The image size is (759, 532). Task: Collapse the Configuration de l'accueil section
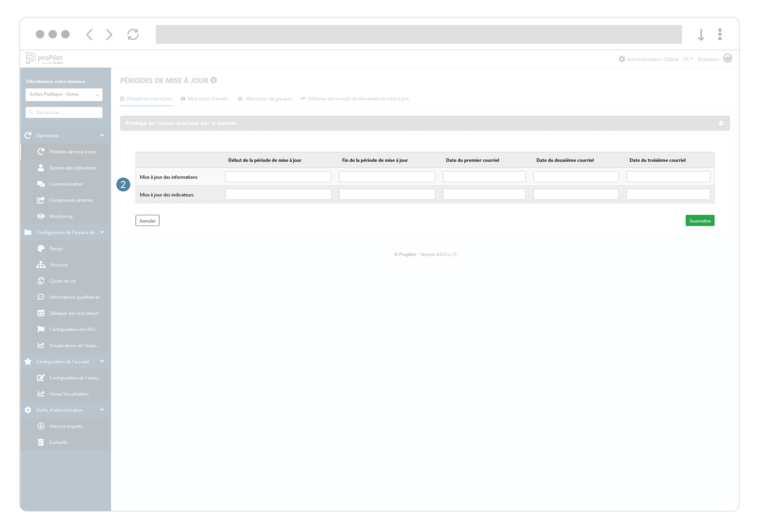point(102,361)
